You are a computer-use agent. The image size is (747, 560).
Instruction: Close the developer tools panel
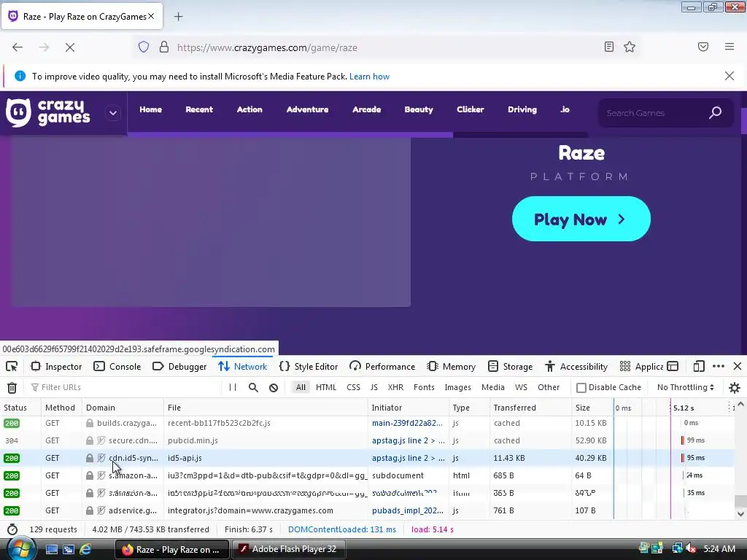(738, 366)
